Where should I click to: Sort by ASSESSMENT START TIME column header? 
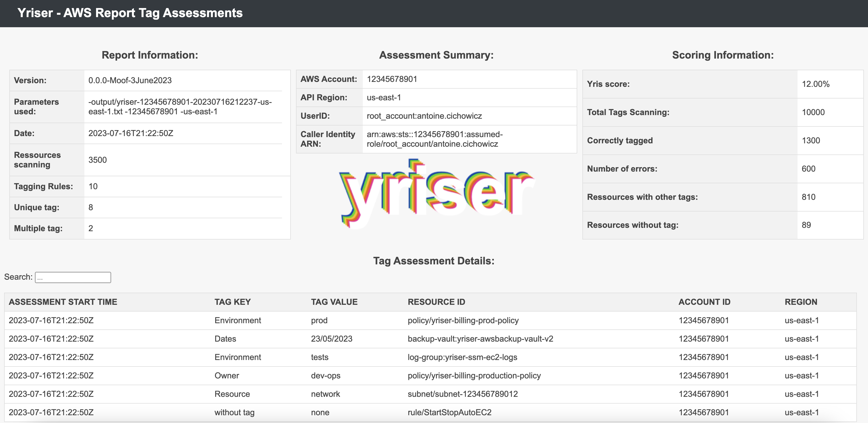click(x=63, y=302)
